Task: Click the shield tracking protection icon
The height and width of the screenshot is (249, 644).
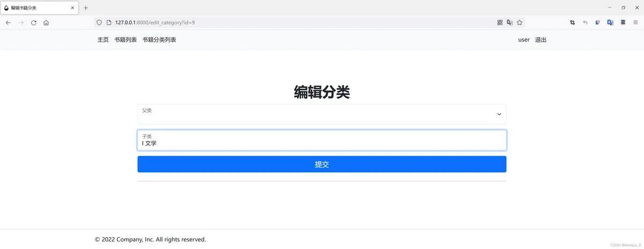Action: coord(99,23)
